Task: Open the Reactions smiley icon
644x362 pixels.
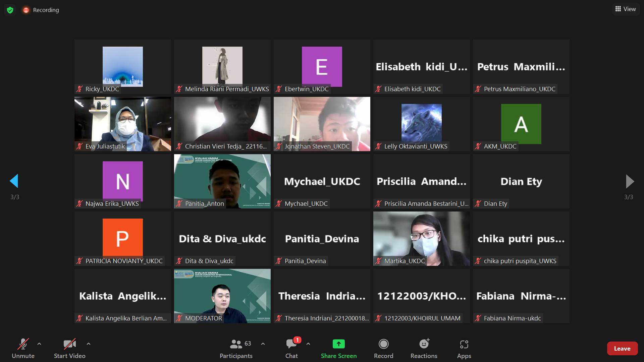Action: (x=424, y=344)
